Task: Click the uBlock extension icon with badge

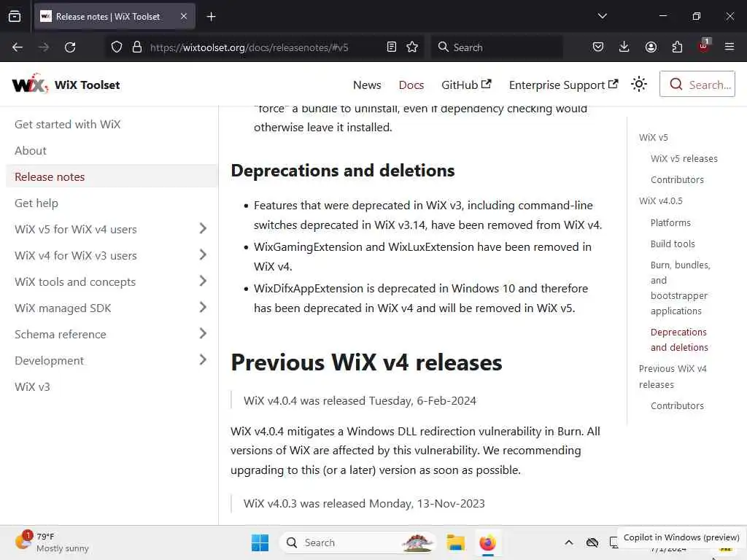Action: click(x=704, y=46)
